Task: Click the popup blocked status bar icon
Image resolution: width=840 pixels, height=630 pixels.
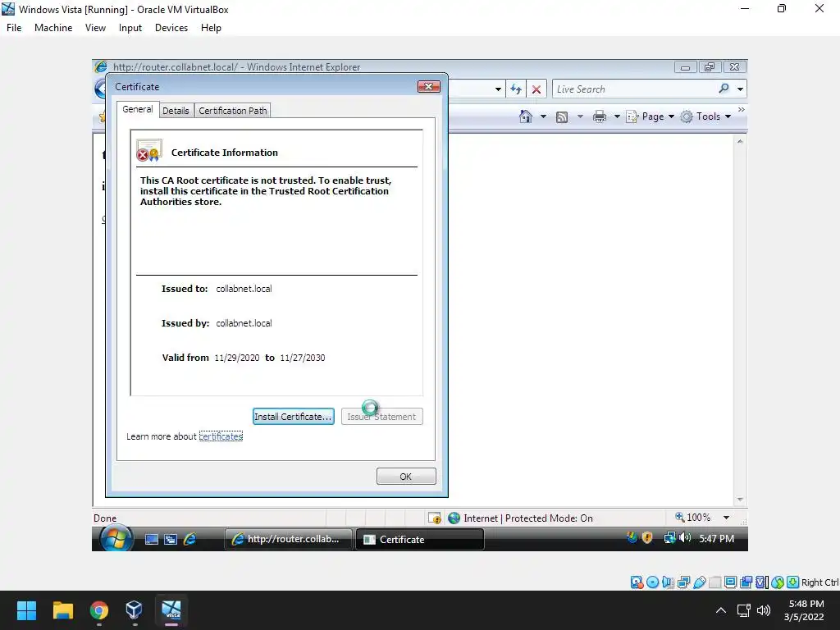Action: point(435,518)
